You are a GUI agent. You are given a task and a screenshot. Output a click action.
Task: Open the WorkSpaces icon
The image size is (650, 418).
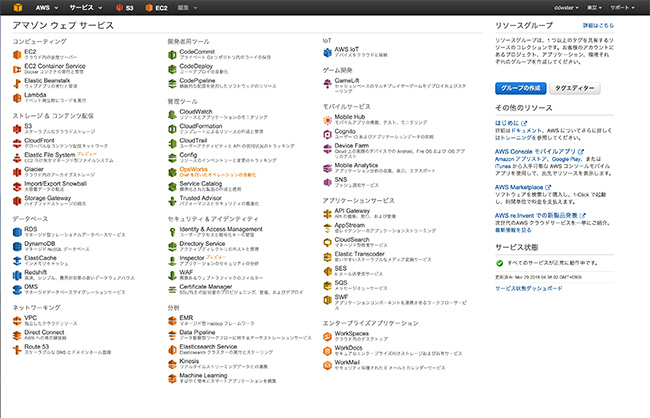327,336
